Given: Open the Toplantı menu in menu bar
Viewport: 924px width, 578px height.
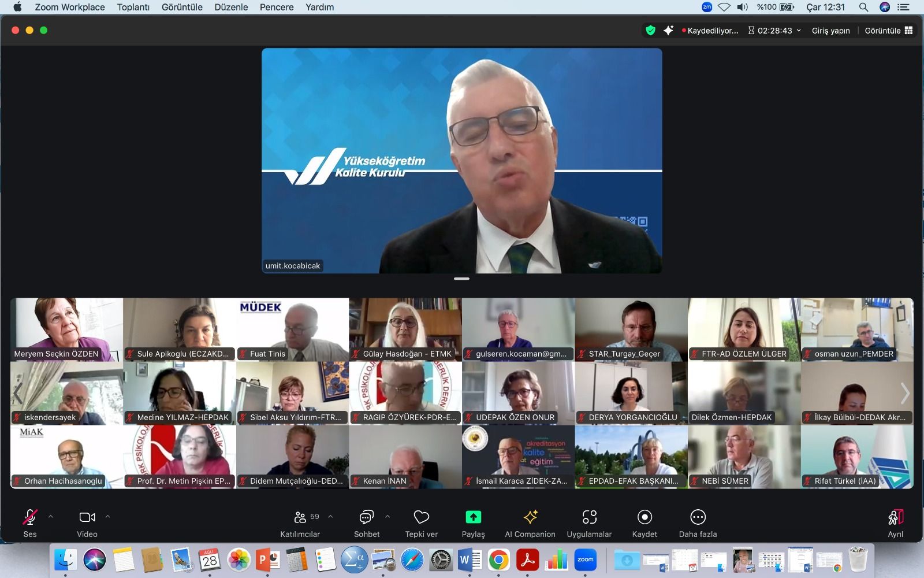Looking at the screenshot, I should [133, 7].
